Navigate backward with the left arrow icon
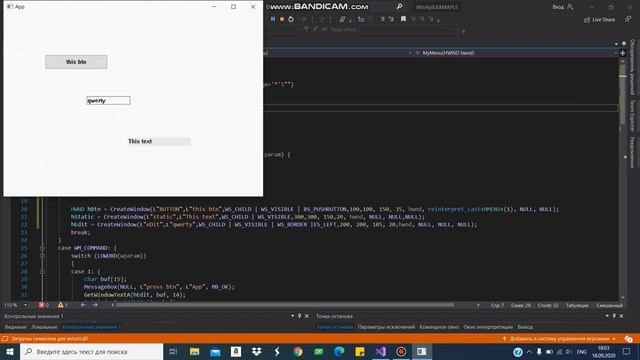The width and height of the screenshot is (640, 360). [x=83, y=305]
